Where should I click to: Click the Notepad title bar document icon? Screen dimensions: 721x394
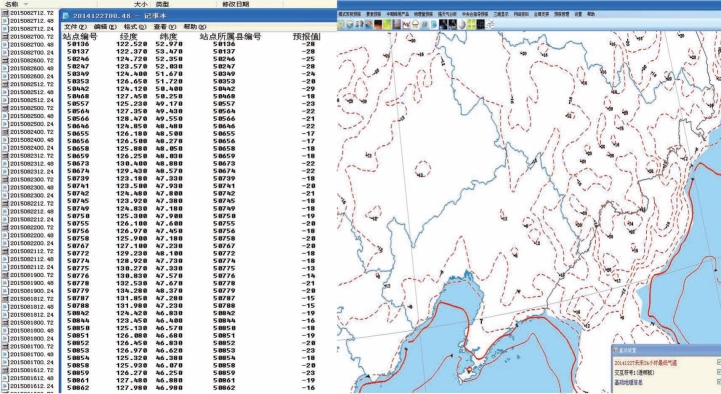pos(65,16)
